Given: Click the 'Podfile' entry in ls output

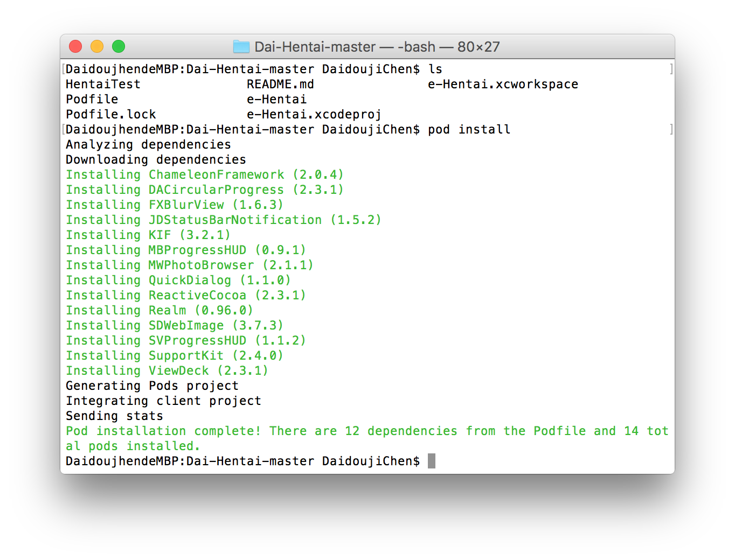Looking at the screenshot, I should click(92, 100).
